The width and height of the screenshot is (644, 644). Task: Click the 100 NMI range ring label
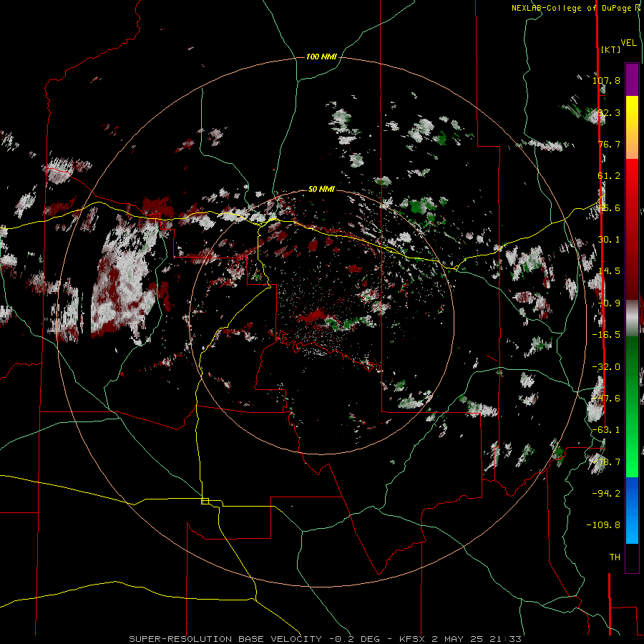[x=321, y=57]
